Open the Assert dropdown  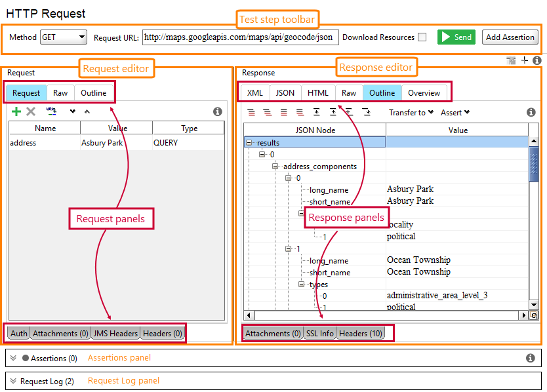point(455,112)
